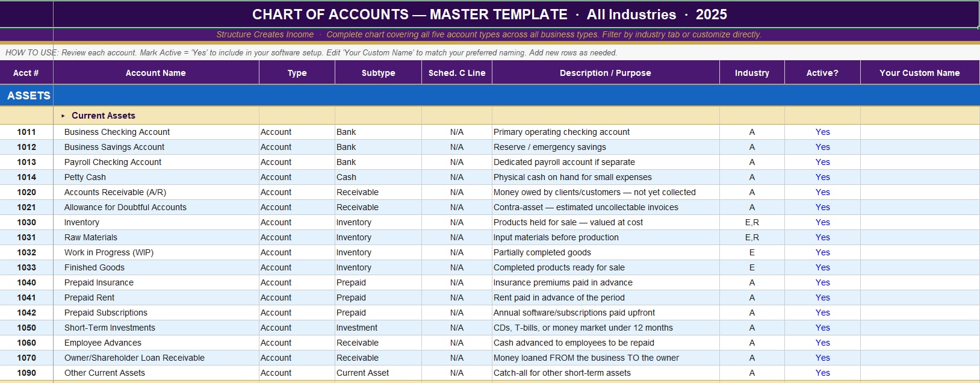Select Owner/Shareholder Loan Receivable cell
Screen dimensions: 980x383
tap(156, 358)
